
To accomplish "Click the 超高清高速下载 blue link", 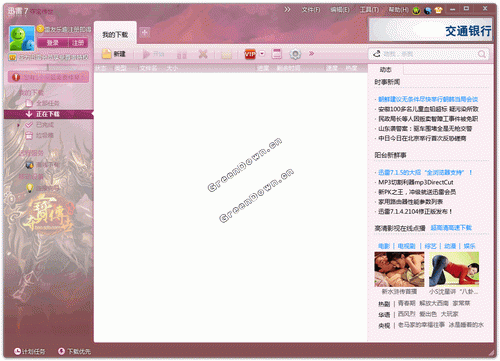I will tap(451, 228).
